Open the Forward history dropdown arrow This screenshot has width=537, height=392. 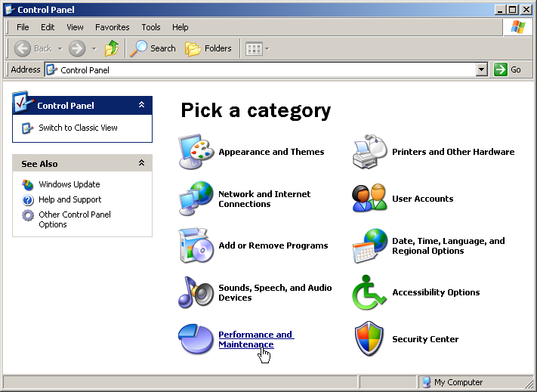(94, 49)
